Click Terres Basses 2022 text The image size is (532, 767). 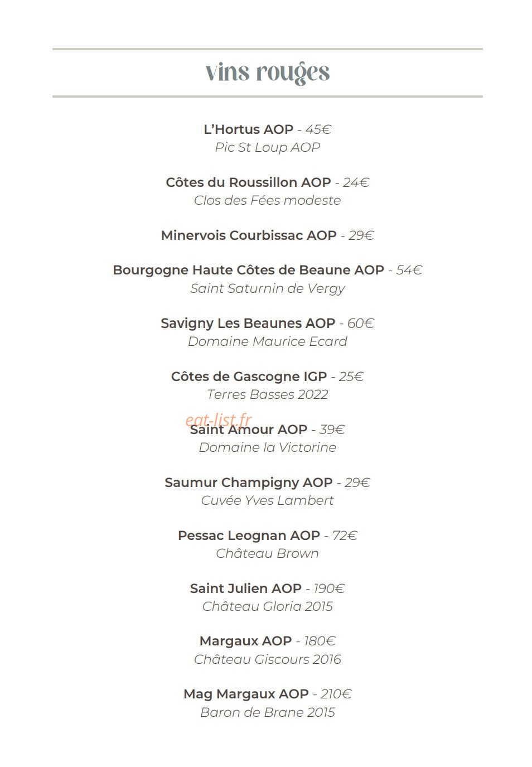pyautogui.click(x=268, y=394)
